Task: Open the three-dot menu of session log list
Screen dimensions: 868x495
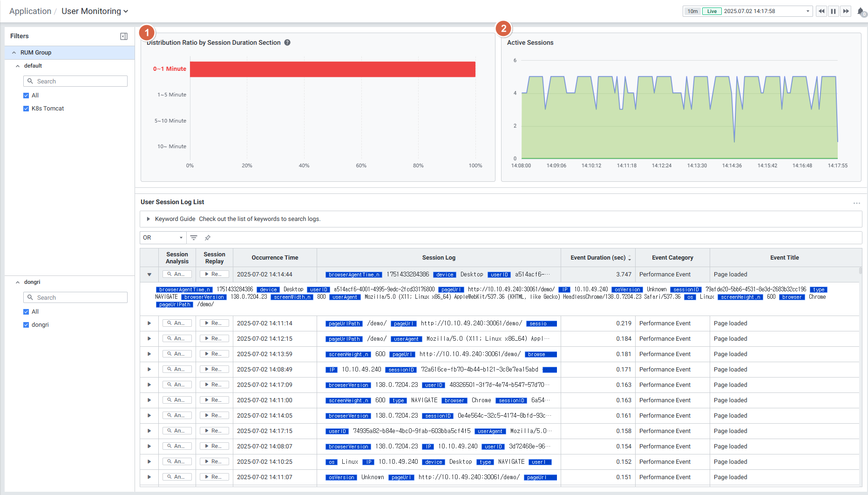Action: [x=856, y=203]
